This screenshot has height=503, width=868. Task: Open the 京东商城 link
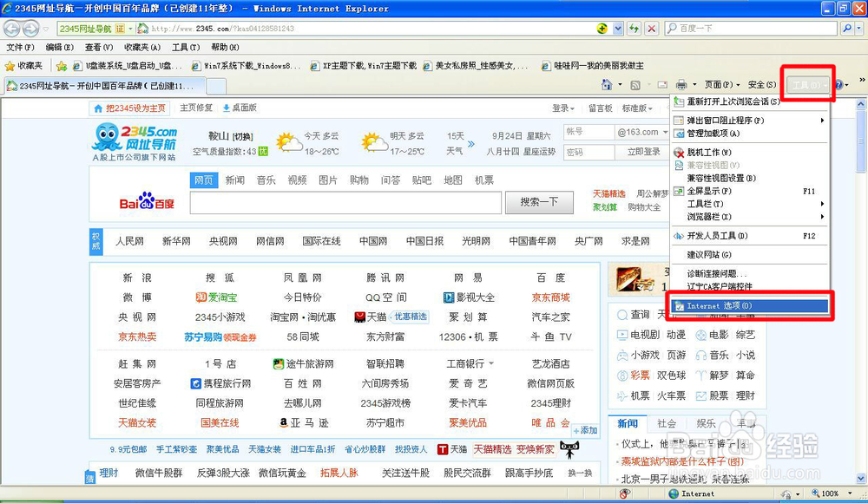click(551, 297)
